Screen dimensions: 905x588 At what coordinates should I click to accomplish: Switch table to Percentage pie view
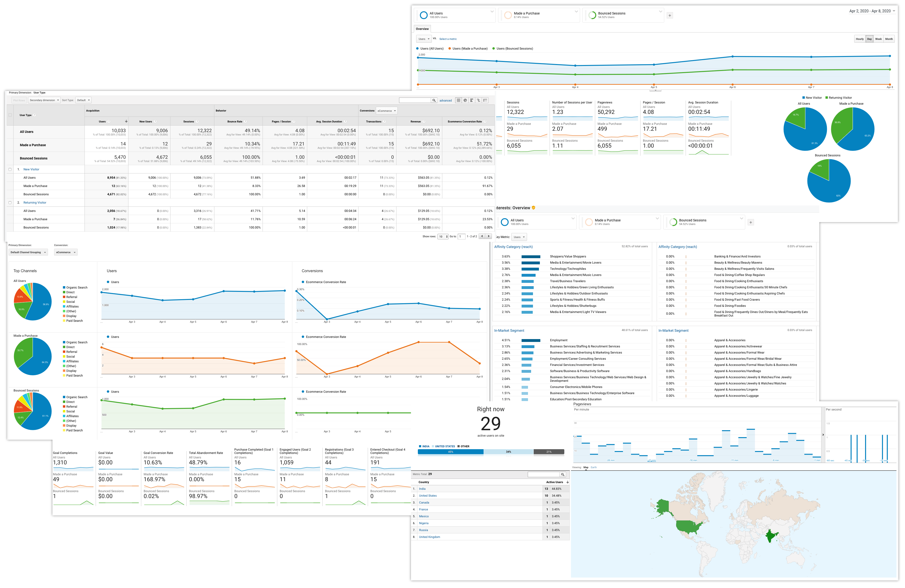click(x=465, y=100)
